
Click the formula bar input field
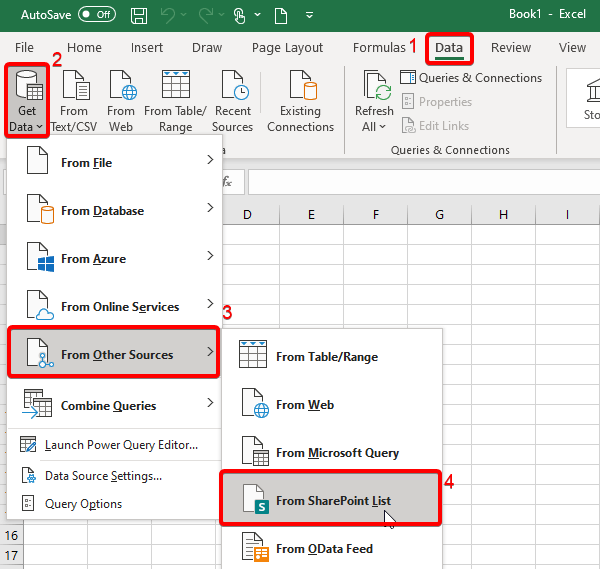[x=420, y=182]
